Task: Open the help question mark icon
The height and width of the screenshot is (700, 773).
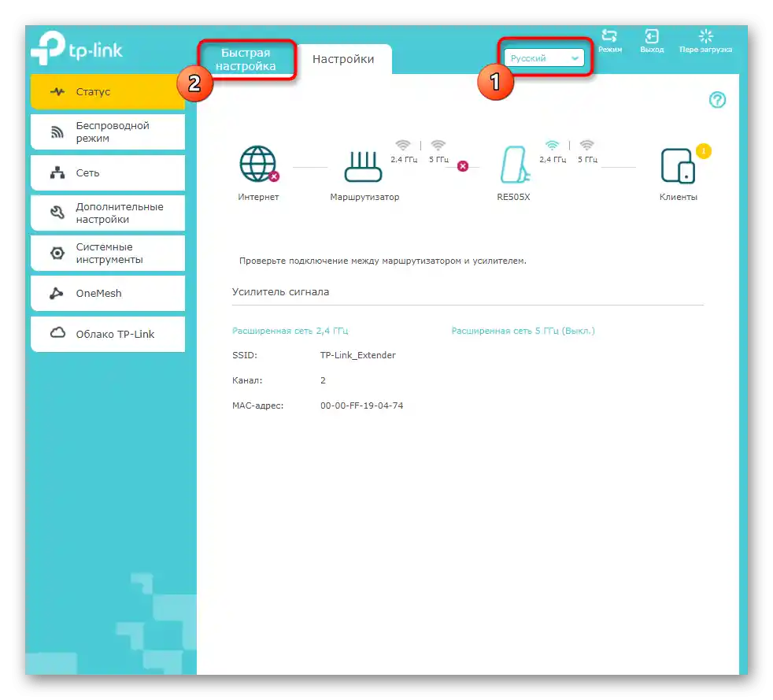Action: [x=717, y=99]
